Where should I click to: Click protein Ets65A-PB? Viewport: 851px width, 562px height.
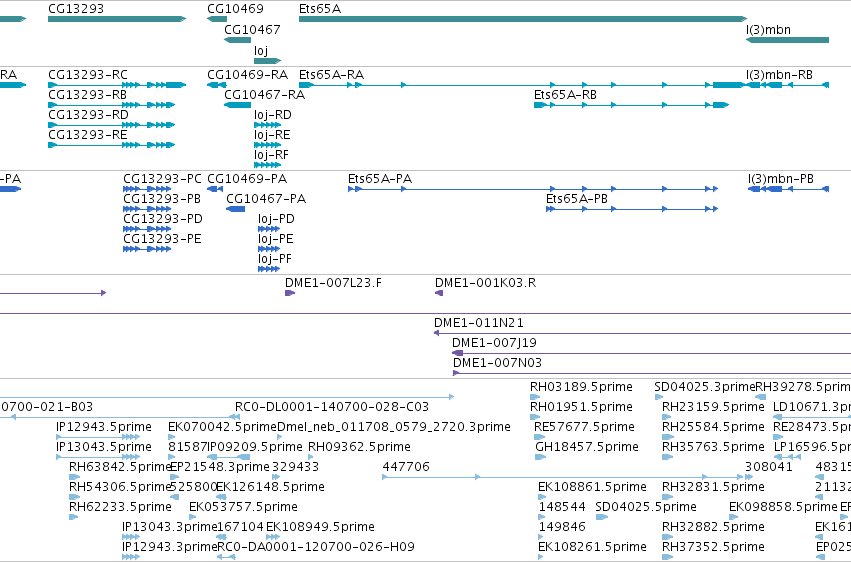click(x=576, y=199)
